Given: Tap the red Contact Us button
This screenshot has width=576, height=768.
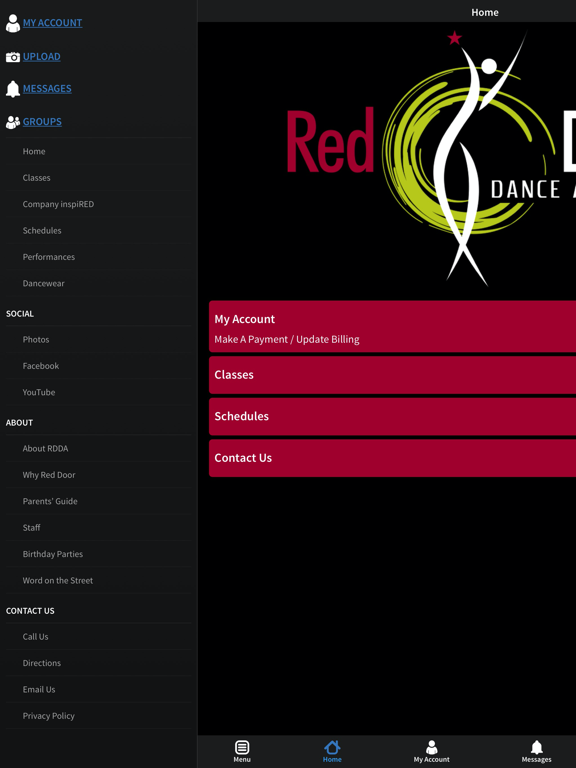Looking at the screenshot, I should [392, 458].
